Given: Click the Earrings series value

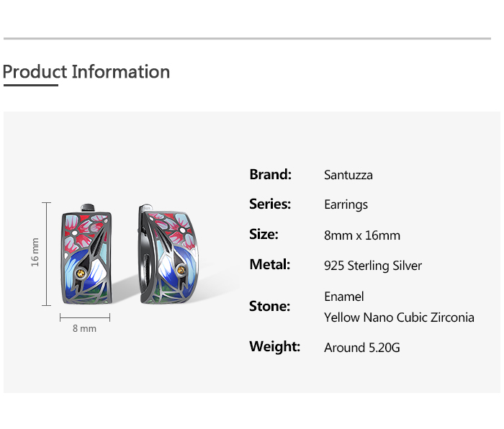Looking at the screenshot, I should [x=346, y=205].
